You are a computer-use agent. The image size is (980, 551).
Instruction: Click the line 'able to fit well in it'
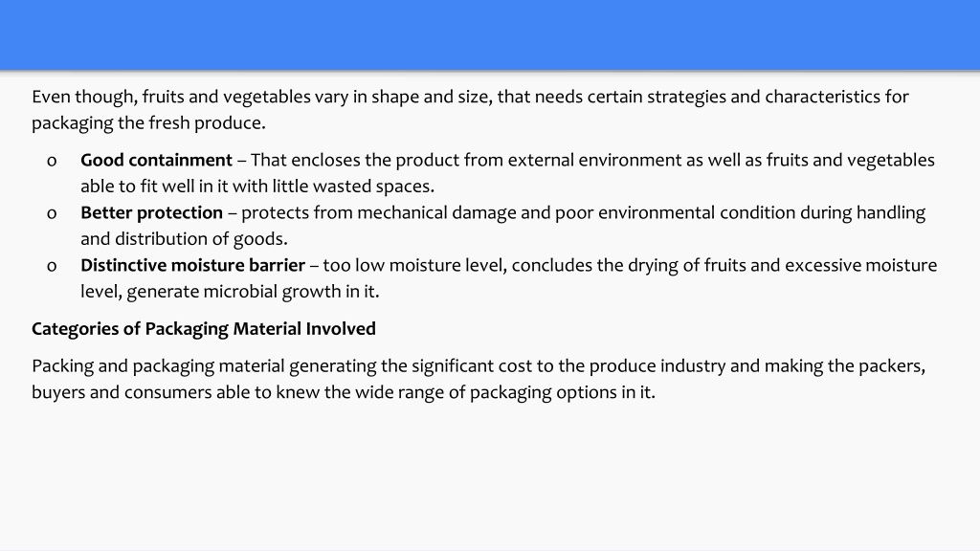click(257, 187)
